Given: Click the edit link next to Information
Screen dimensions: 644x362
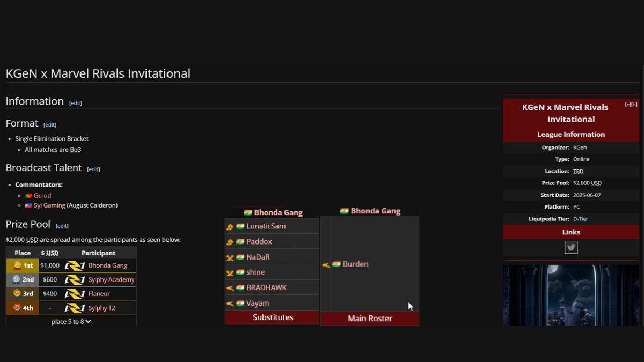Looking at the screenshot, I should point(76,103).
